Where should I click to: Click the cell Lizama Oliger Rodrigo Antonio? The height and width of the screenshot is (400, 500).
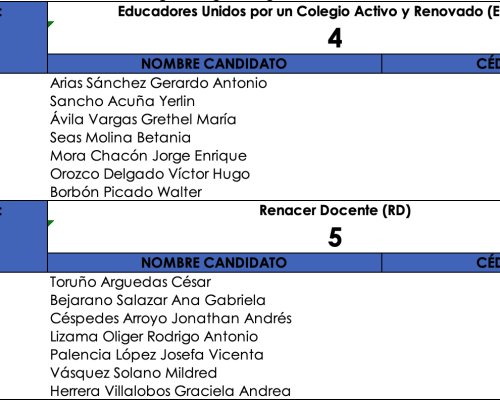pyautogui.click(x=215, y=336)
